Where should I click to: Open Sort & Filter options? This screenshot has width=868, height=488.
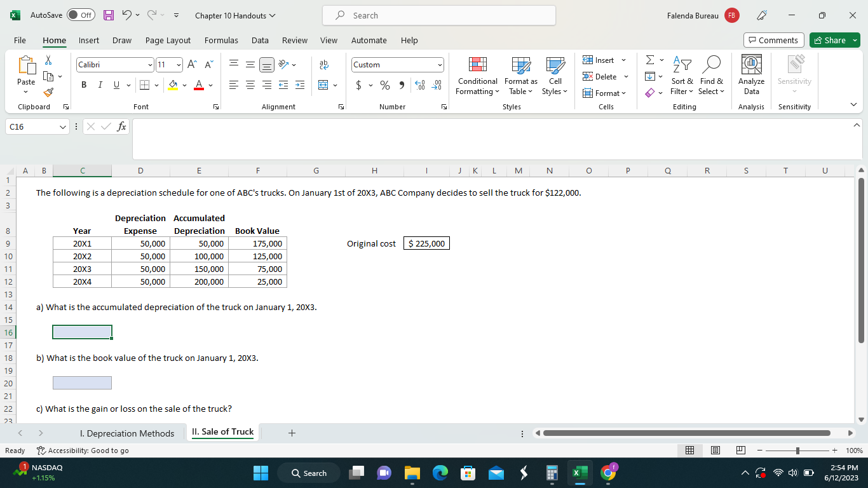pos(682,76)
